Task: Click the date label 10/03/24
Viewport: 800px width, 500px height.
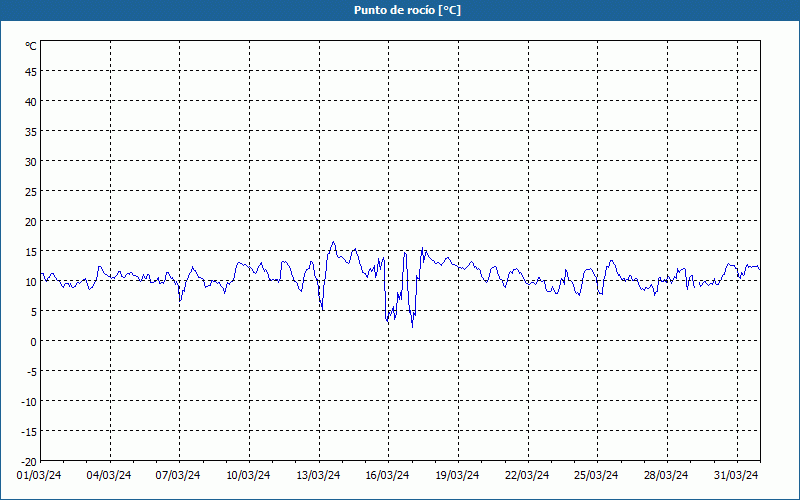Action: pyautogui.click(x=248, y=476)
